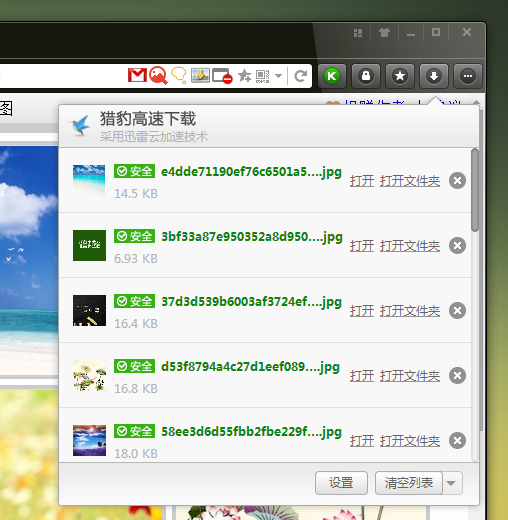Open file 3bf33a87e950352a8d950 via 打开 link
Image resolution: width=508 pixels, height=520 pixels.
pos(362,246)
